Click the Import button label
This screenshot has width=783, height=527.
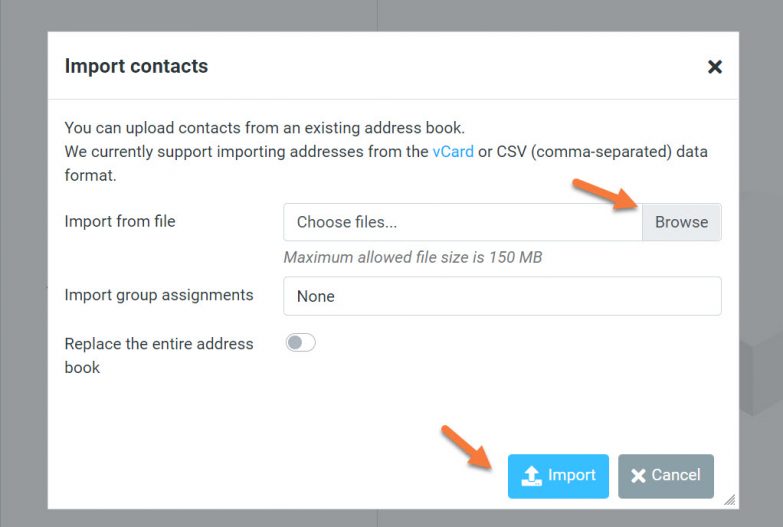pos(571,475)
